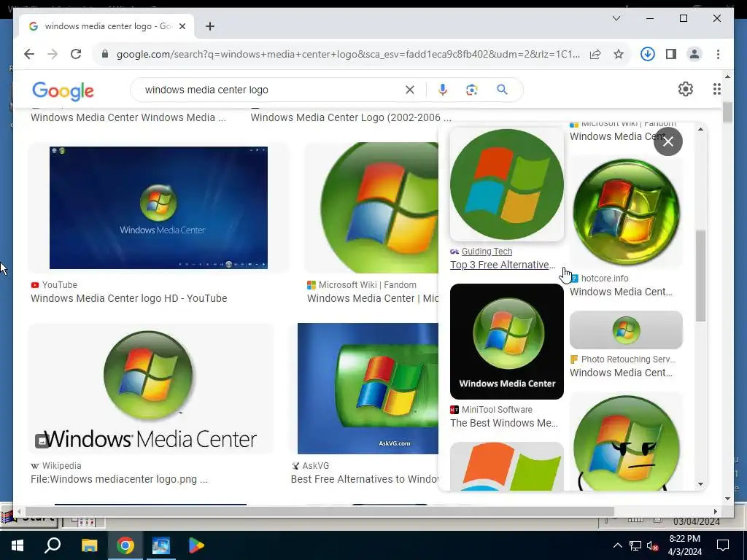The height and width of the screenshot is (560, 747).
Task: Open Google quick settings gear
Action: [x=686, y=89]
